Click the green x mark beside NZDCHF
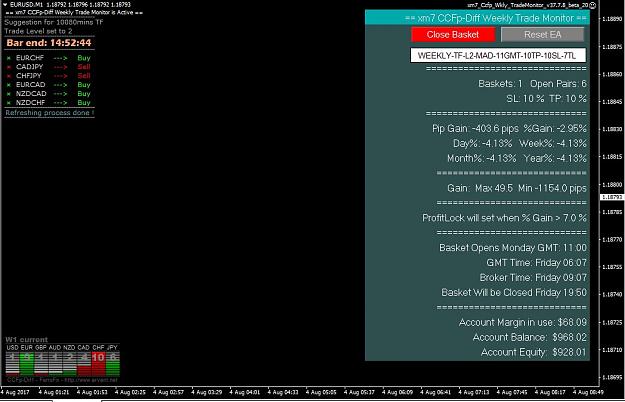Screen dimensions: 625x402 pos(9,103)
